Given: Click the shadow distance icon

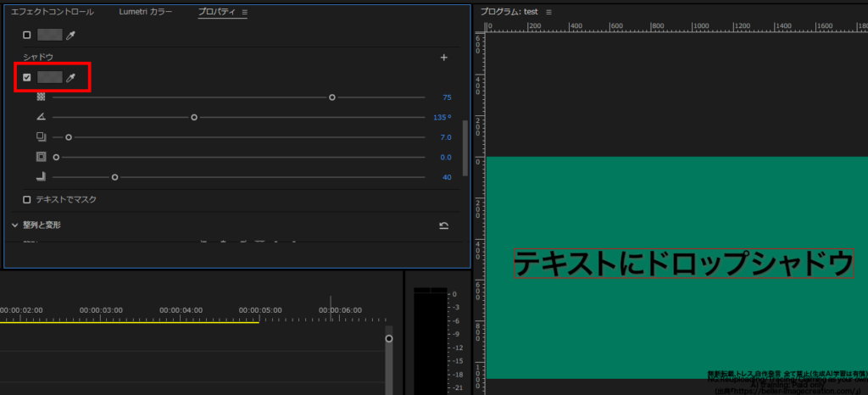Looking at the screenshot, I should (x=41, y=137).
